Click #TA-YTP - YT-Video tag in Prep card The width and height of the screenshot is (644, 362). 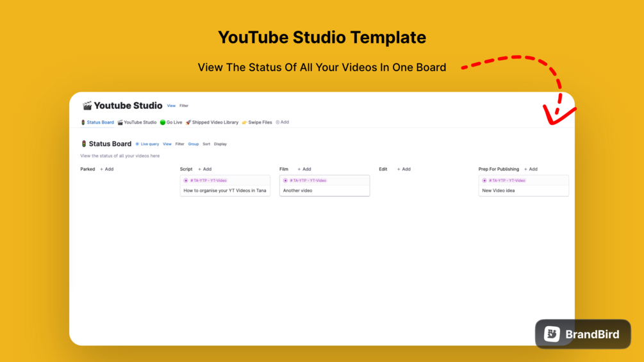[507, 181]
